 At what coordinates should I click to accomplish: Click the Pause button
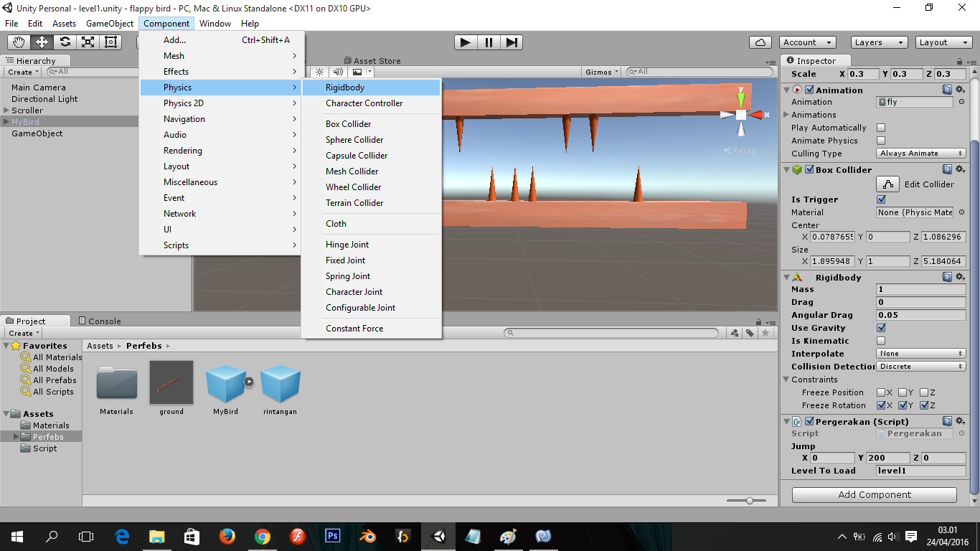pos(489,42)
